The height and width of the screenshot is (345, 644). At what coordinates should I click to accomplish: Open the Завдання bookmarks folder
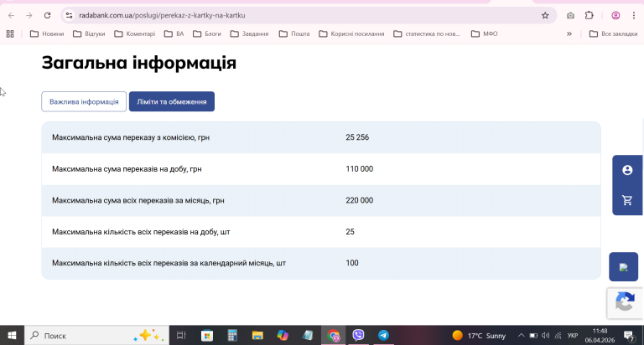click(249, 33)
